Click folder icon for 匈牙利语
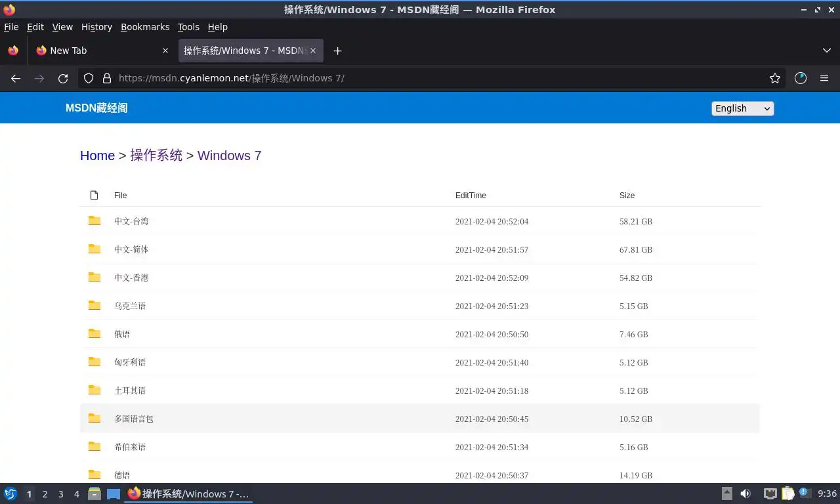 pyautogui.click(x=94, y=362)
